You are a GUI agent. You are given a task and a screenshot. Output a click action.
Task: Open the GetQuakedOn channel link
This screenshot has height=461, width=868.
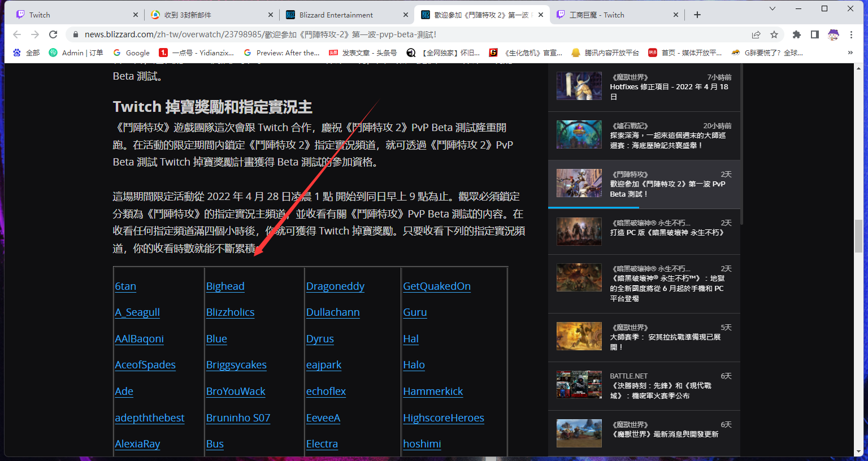click(437, 286)
